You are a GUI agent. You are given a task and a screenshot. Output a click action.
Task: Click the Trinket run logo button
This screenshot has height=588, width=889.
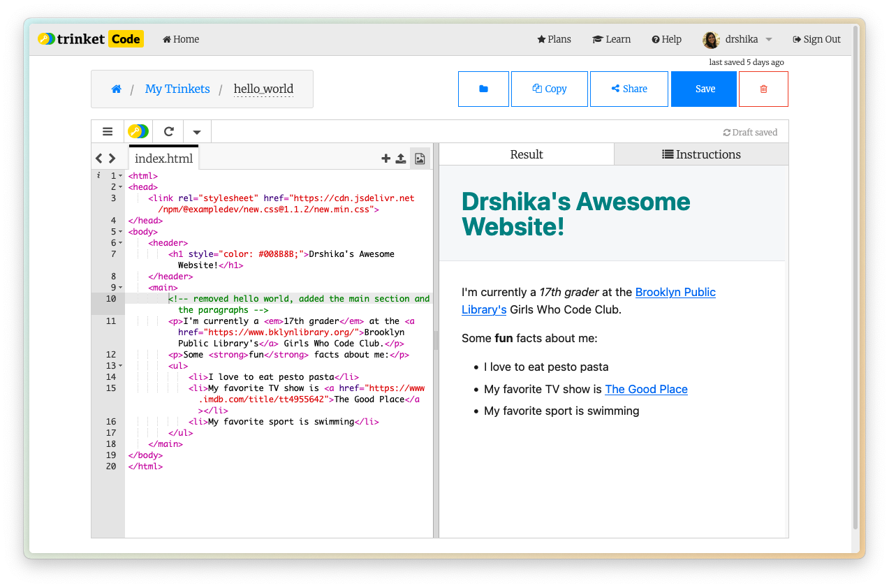coord(138,131)
